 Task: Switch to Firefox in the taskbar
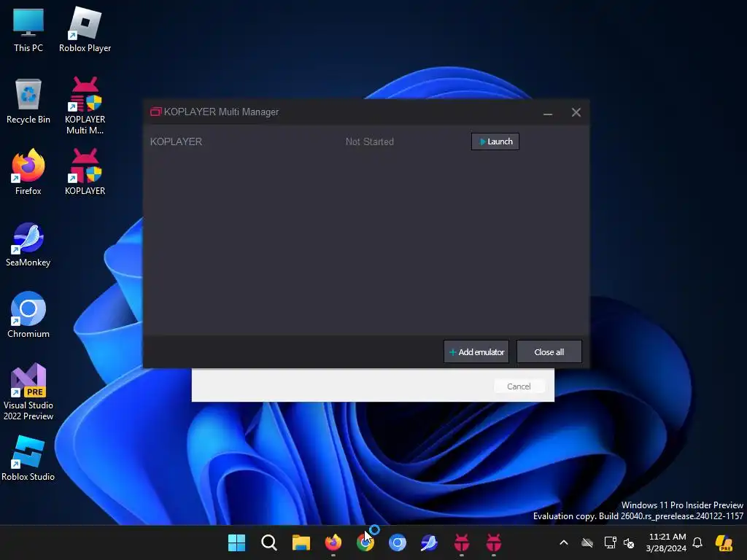click(333, 542)
